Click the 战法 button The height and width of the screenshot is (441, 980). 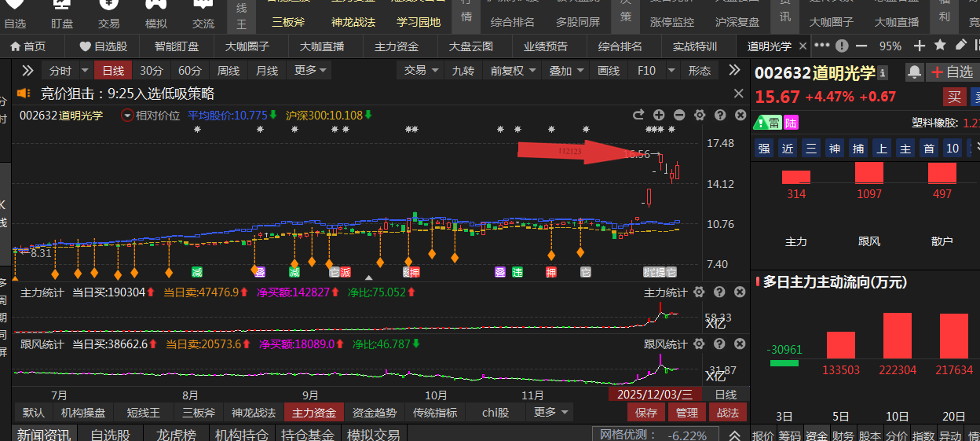(x=728, y=412)
